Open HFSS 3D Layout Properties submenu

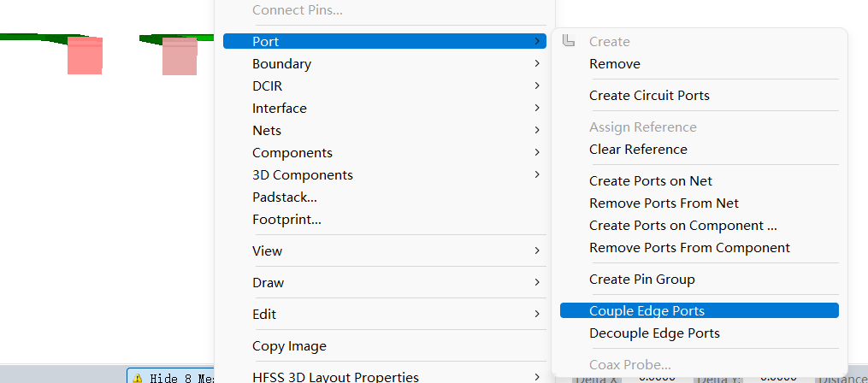click(335, 377)
